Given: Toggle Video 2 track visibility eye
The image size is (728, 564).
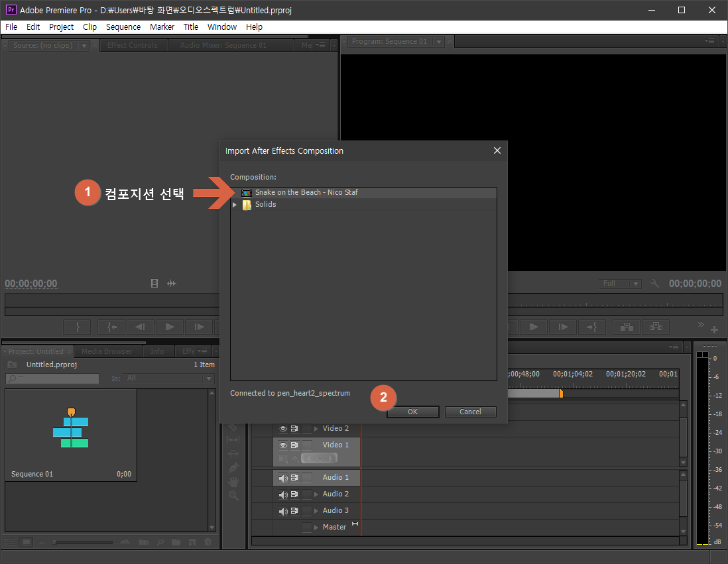Looking at the screenshot, I should click(282, 428).
